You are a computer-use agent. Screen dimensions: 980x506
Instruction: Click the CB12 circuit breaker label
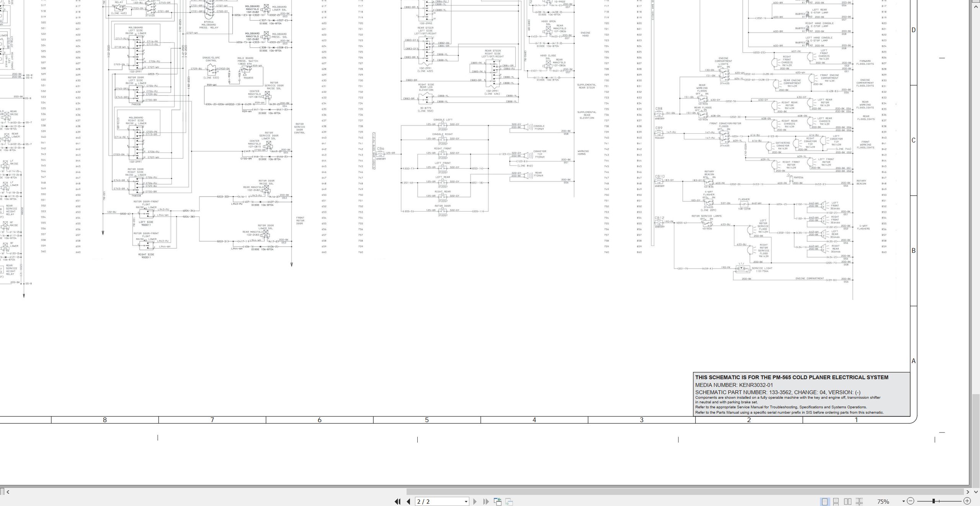(x=660, y=218)
